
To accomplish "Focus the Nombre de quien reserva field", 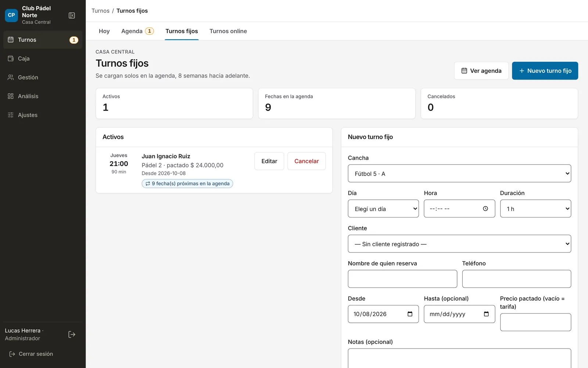I will pos(402,279).
